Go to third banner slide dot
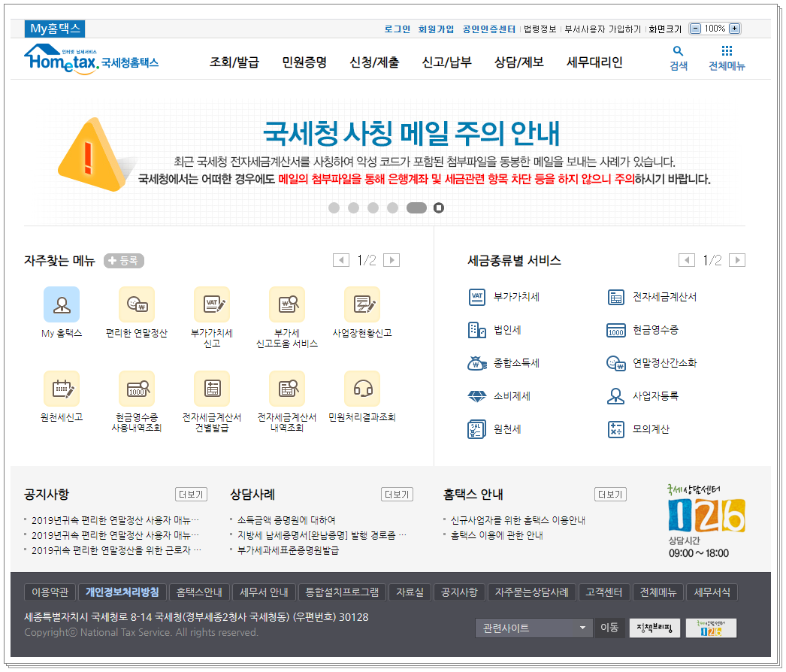This screenshot has height=672, width=786. click(x=373, y=207)
